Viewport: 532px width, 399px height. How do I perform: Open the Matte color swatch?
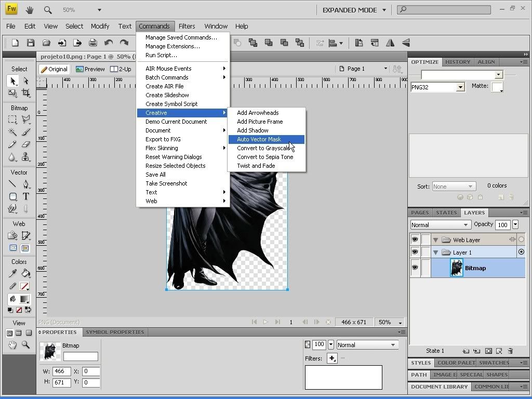[x=497, y=87]
